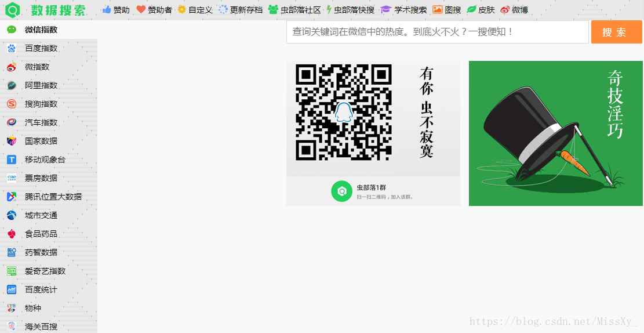
Task: Open the 自定义 link
Action: [x=201, y=10]
